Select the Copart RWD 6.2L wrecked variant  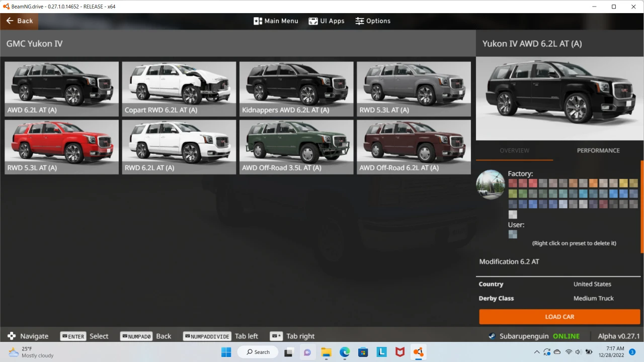[179, 88]
